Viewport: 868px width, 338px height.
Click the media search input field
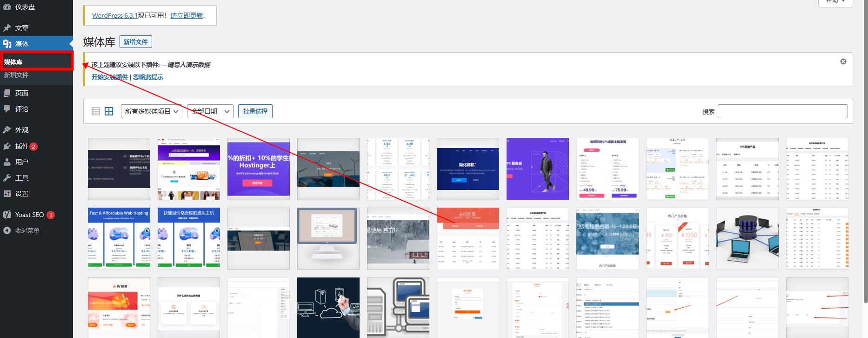pos(782,111)
